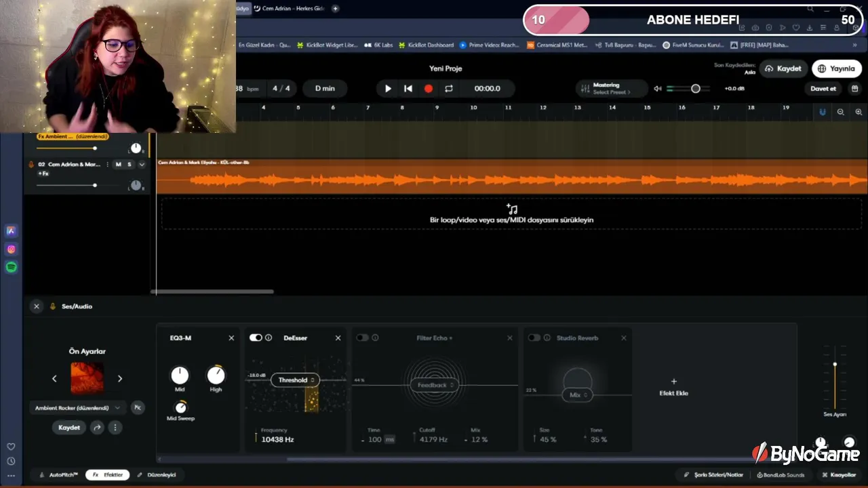Open the DeEsser Threshold parameter selector
Screen dimensions: 868x488
295,380
